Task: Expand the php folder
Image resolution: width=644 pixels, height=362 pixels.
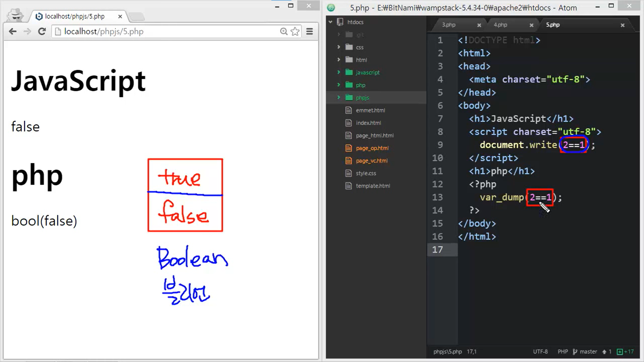Action: tap(339, 85)
